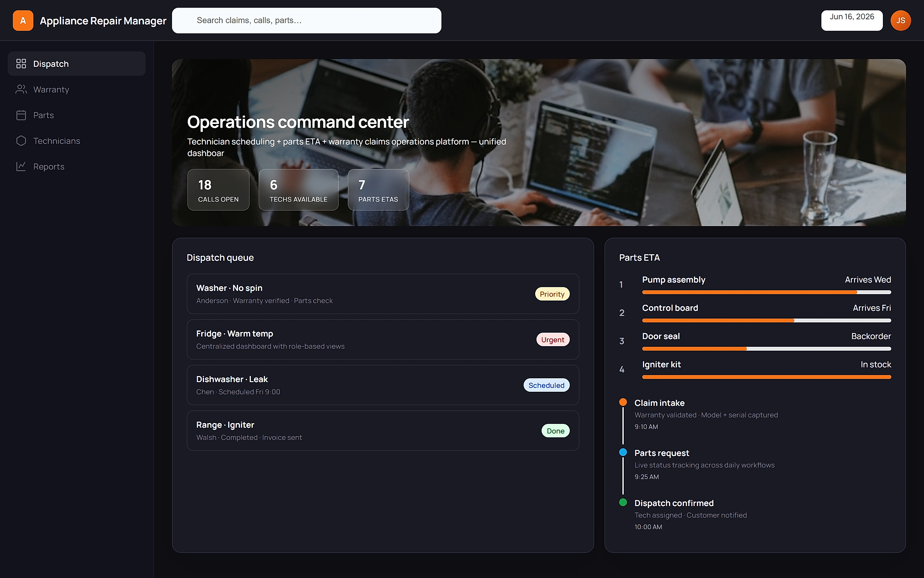The width and height of the screenshot is (924, 578).
Task: Open the Washer · No spin queue item
Action: click(x=382, y=294)
